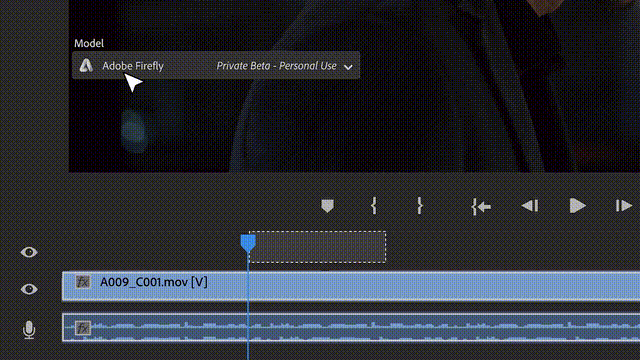The height and width of the screenshot is (360, 640).
Task: Step back one frame
Action: click(530, 206)
